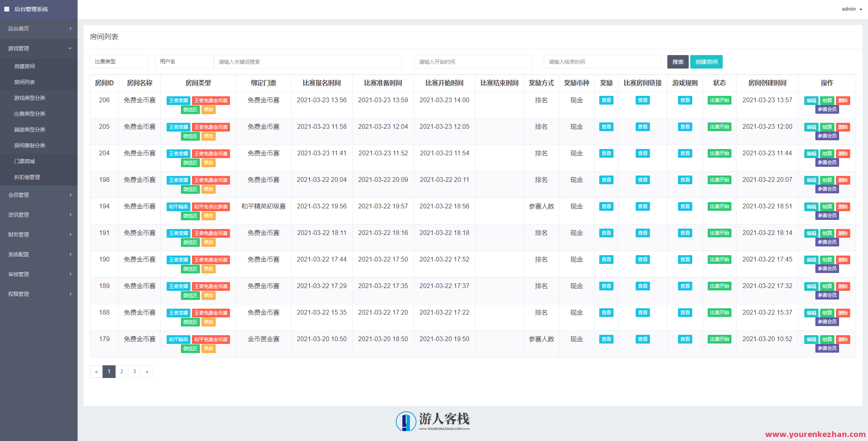Viewport: 868px width, 441px height.
Task: Delete room 205 with its 删除 button
Action: [843, 127]
